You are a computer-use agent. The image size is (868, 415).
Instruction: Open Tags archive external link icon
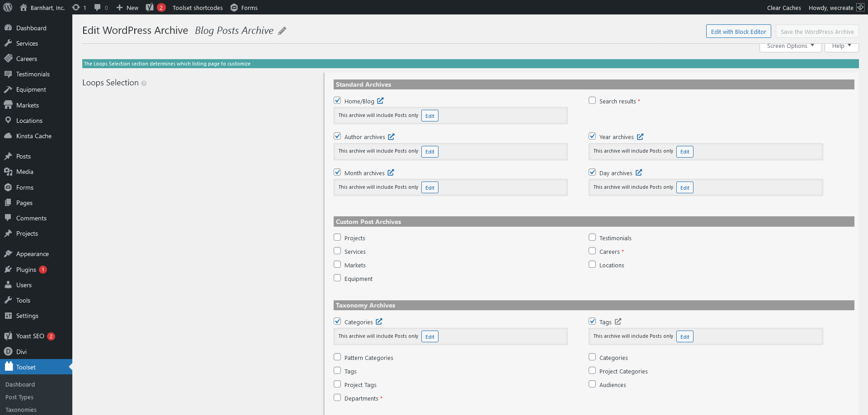click(x=618, y=322)
